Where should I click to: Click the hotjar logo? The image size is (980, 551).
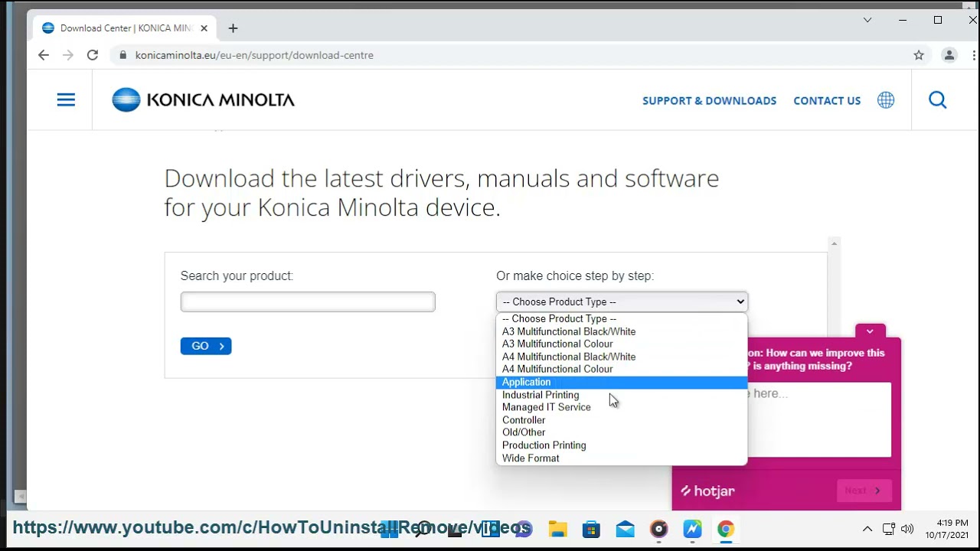click(x=708, y=491)
